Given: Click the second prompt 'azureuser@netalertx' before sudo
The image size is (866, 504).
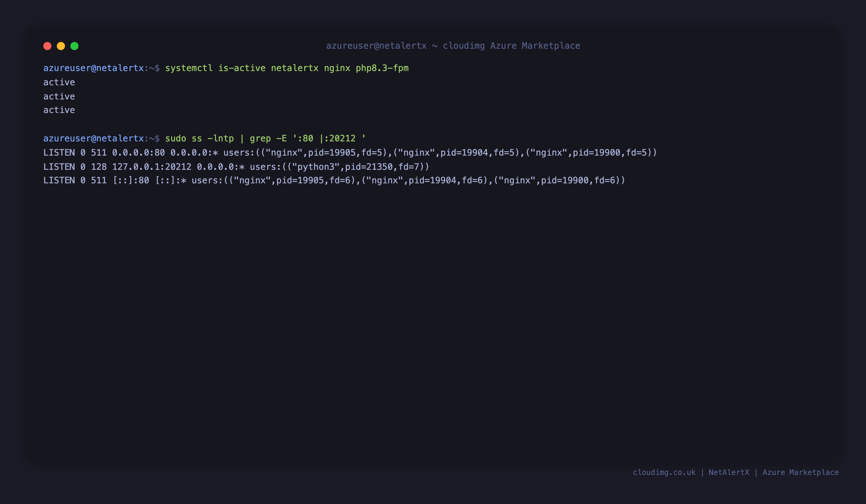Looking at the screenshot, I should 93,138.
